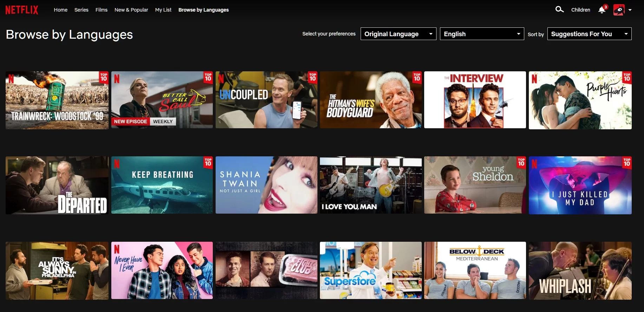Switch to the Children profile link
Screen dimensions: 644x312
(580, 10)
